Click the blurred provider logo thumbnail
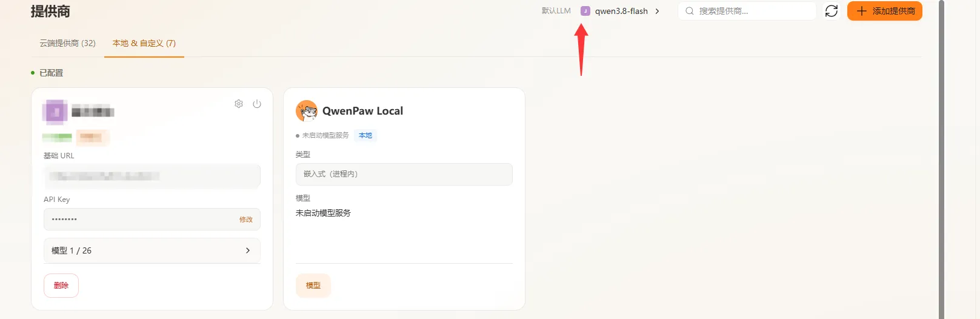 pos(55,112)
